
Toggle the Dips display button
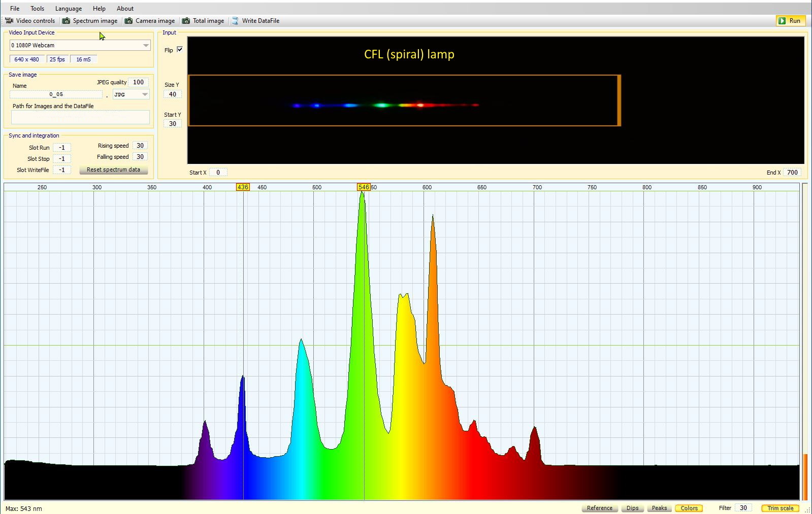pos(632,508)
